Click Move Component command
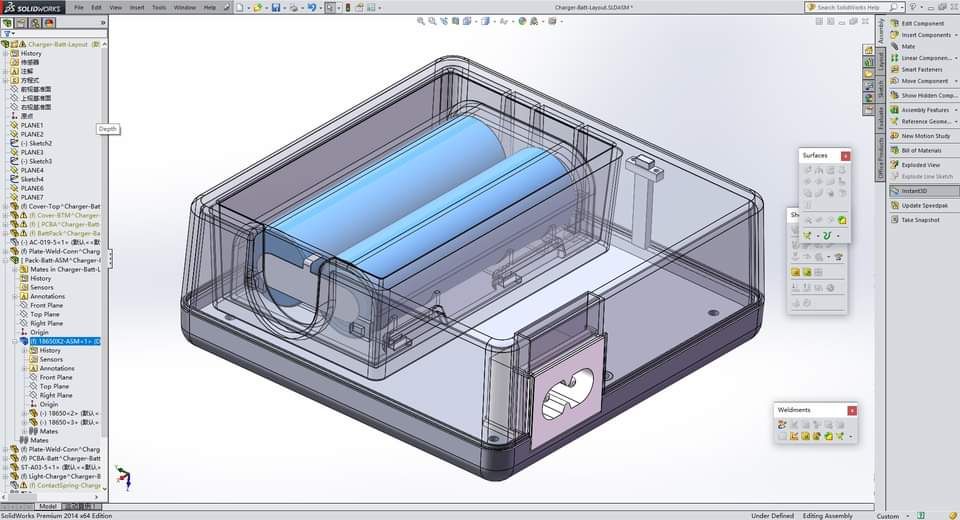The width and height of the screenshot is (960, 520). pyautogui.click(x=920, y=81)
